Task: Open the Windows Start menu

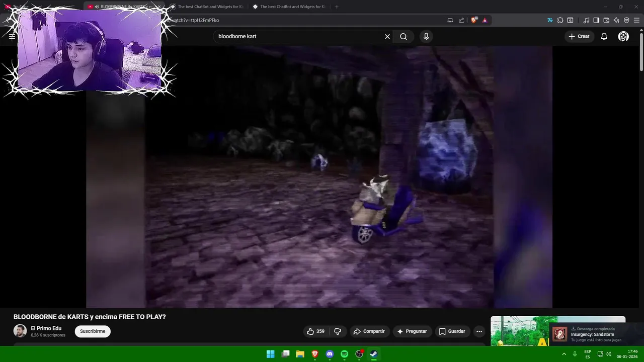Action: point(270,354)
